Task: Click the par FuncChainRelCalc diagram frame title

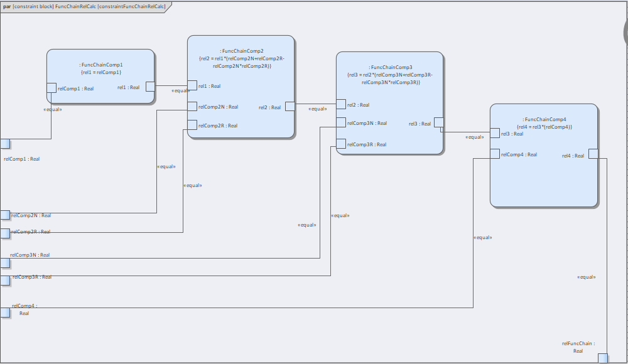Action: click(x=84, y=6)
